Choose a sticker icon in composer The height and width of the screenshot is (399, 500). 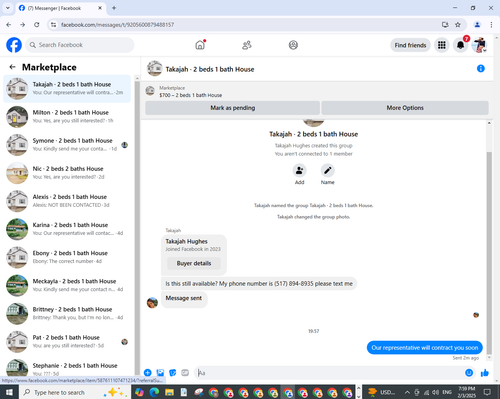[x=173, y=373]
